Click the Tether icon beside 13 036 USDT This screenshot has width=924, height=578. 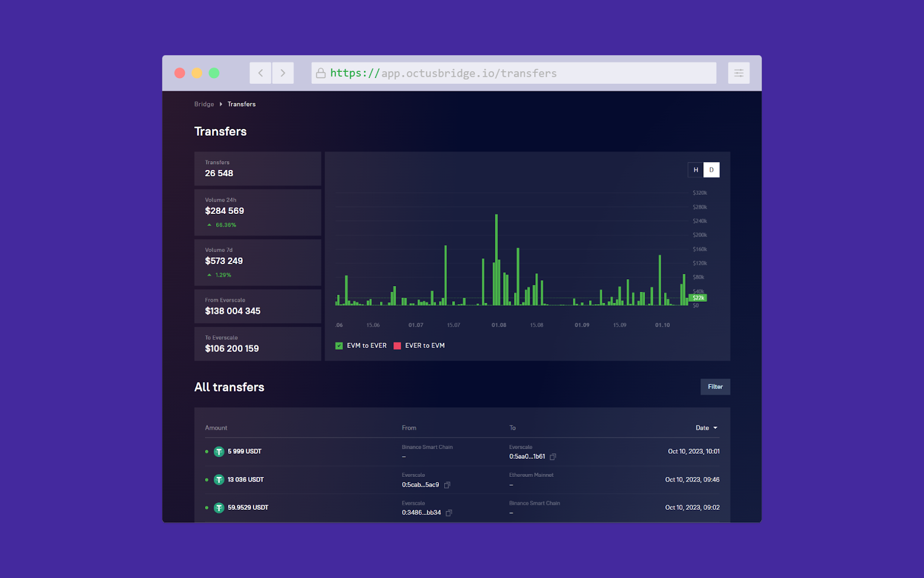click(x=219, y=480)
